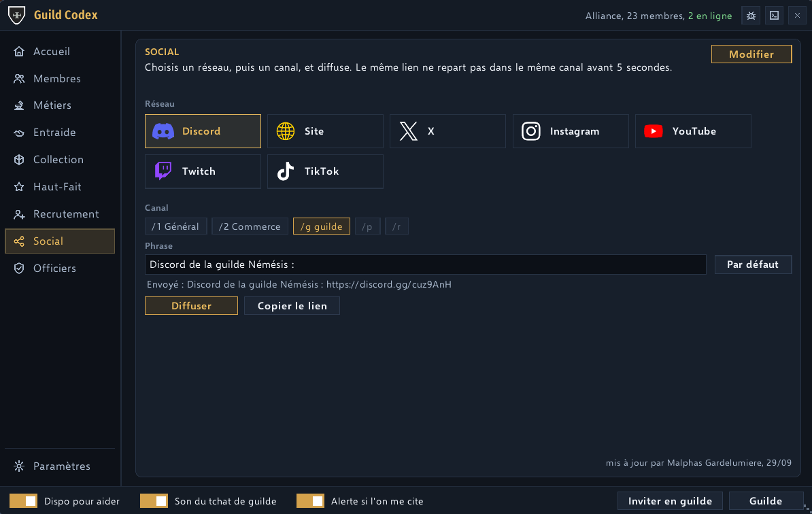Switch to /2 Commerce channel

pyautogui.click(x=250, y=226)
